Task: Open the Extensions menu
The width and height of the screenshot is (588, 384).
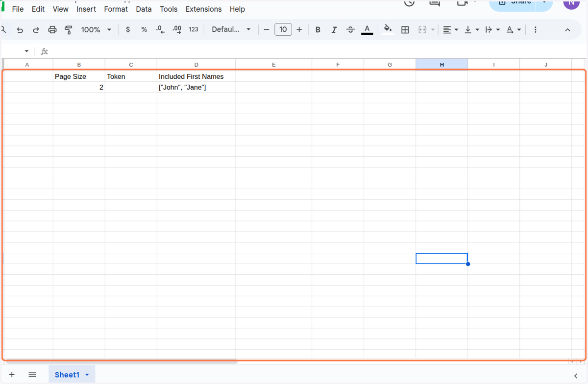Action: (203, 9)
